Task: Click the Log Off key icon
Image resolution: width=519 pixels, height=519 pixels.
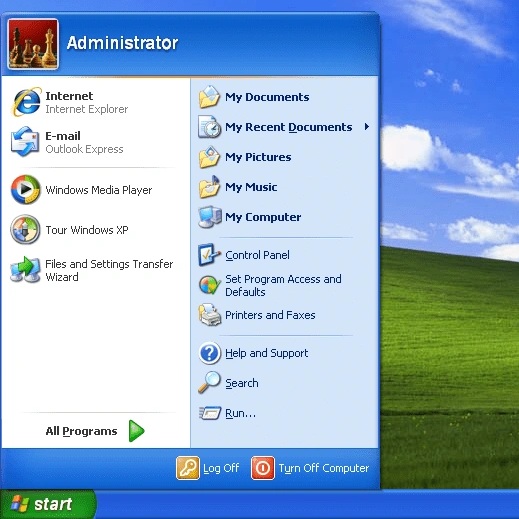Action: pos(188,468)
